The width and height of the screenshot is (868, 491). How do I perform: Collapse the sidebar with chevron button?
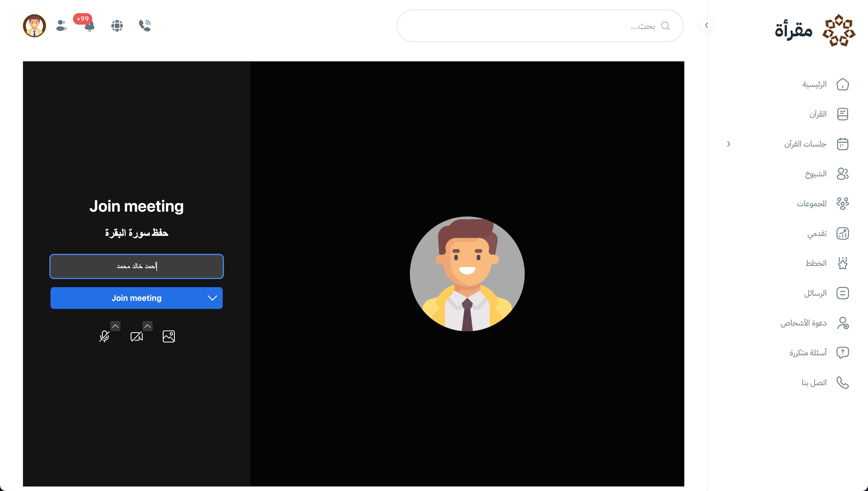(707, 25)
